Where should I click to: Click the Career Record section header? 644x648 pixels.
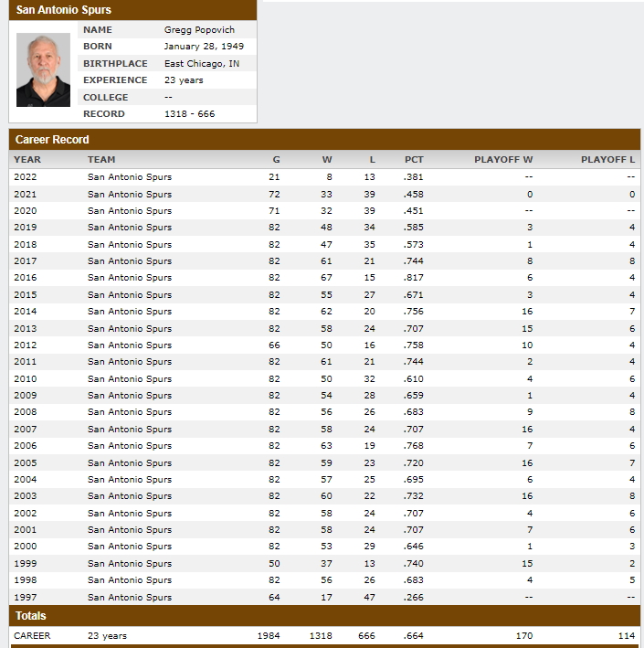[52, 140]
